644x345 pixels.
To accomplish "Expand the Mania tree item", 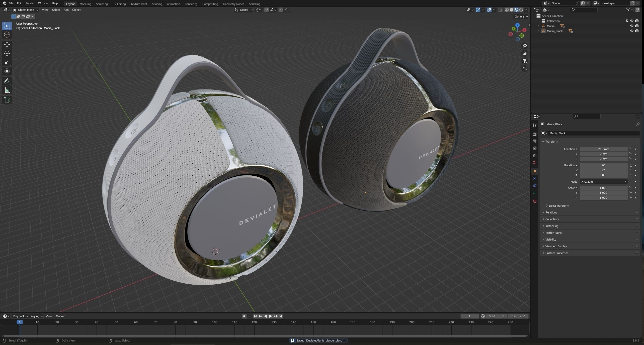I will [538, 26].
